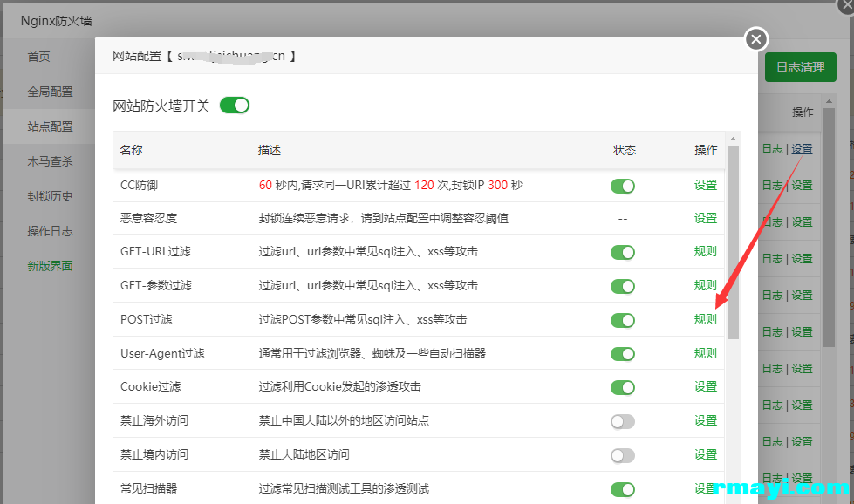
Task: Click the 恶意容忍度 name cell
Action: (148, 218)
